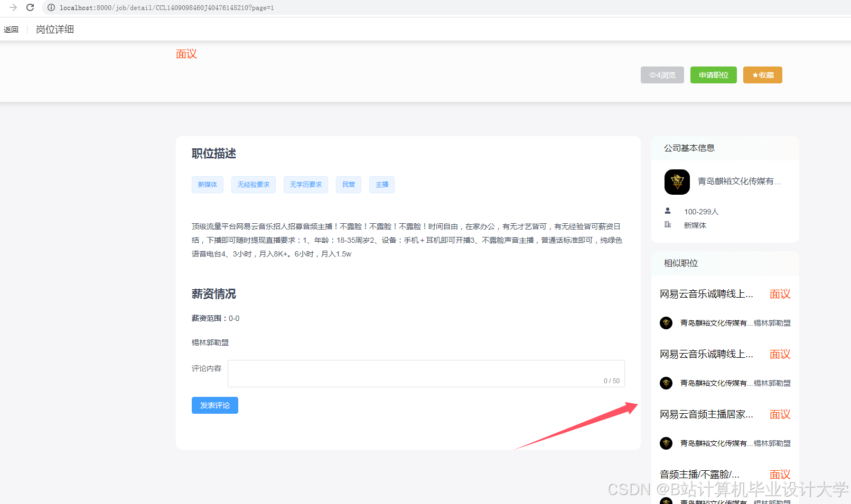Click the 薪资情况 heading
Viewport: 851px width, 504px height.
click(214, 294)
